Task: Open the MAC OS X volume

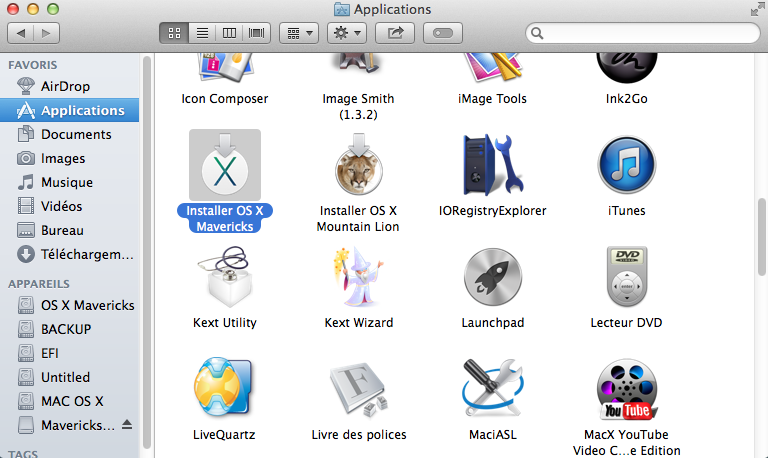Action: (70, 401)
